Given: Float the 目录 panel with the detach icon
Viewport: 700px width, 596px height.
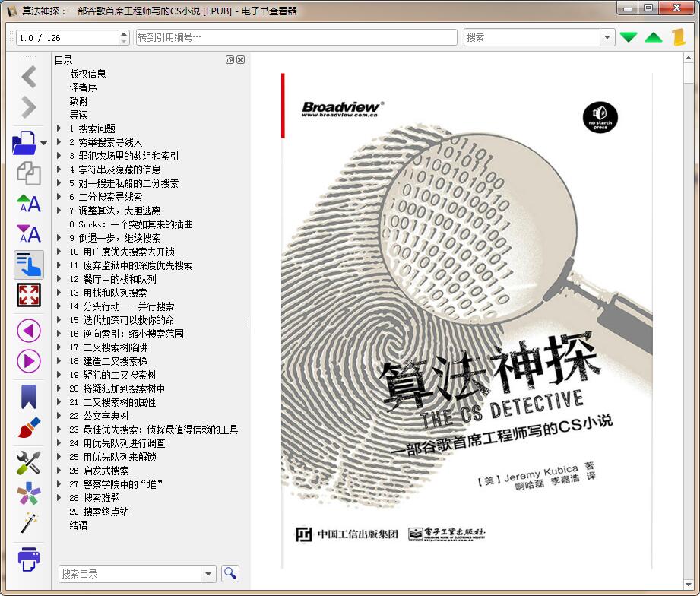Looking at the screenshot, I should [230, 60].
